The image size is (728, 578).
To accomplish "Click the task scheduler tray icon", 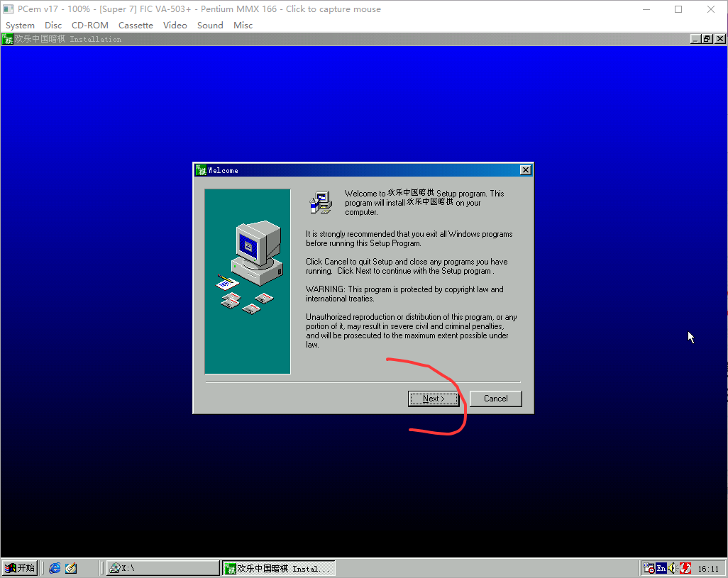I will (649, 568).
